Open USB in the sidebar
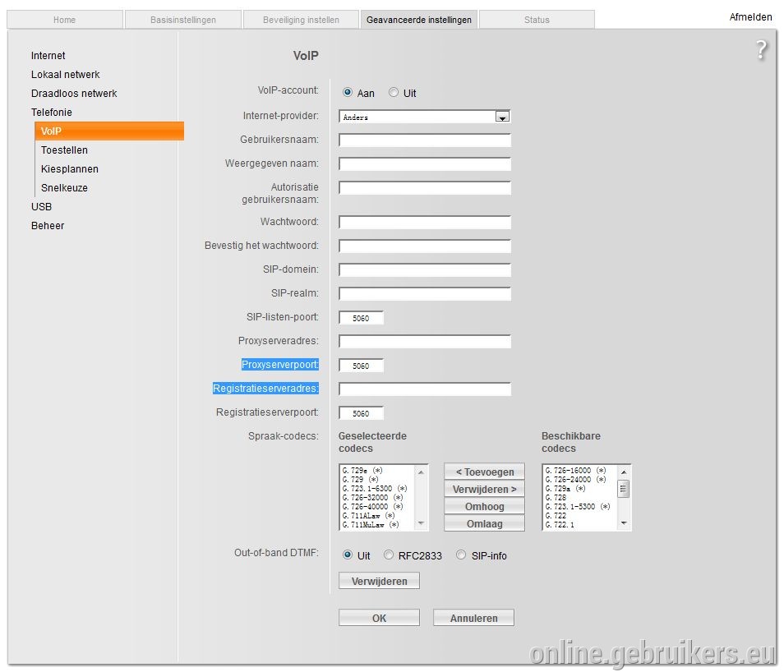784x672 pixels. tap(41, 207)
